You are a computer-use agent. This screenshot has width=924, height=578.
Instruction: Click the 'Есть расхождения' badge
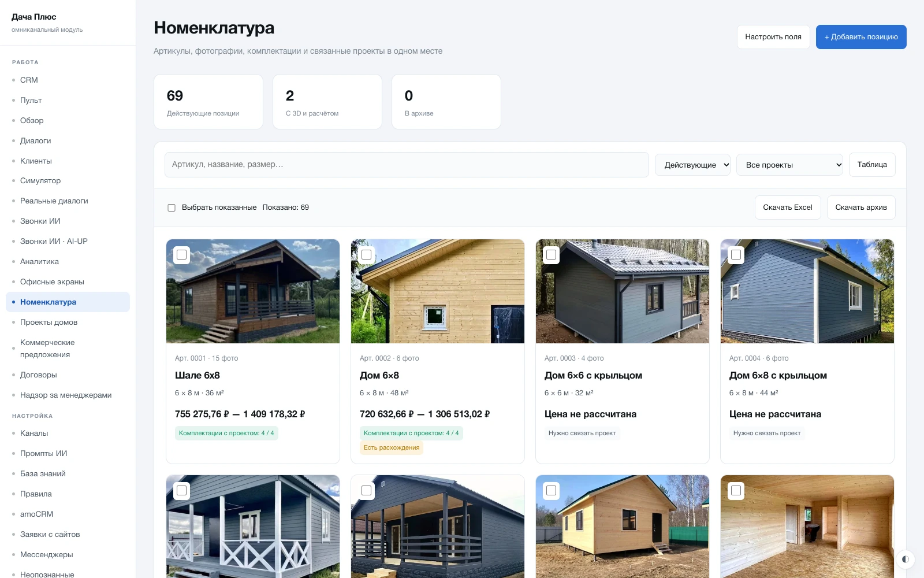click(x=392, y=448)
